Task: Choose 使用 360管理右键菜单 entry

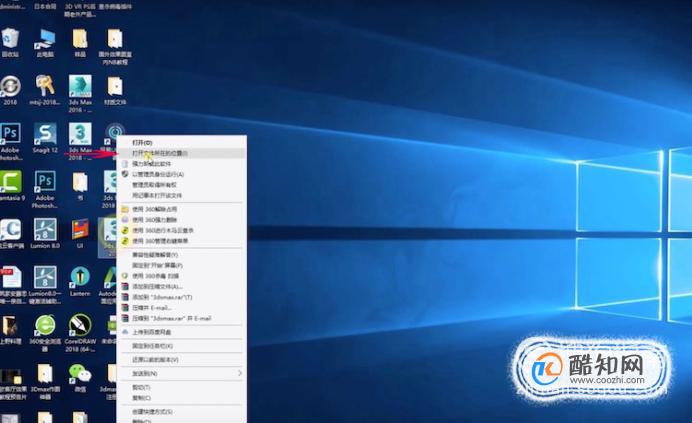Action: [x=181, y=241]
